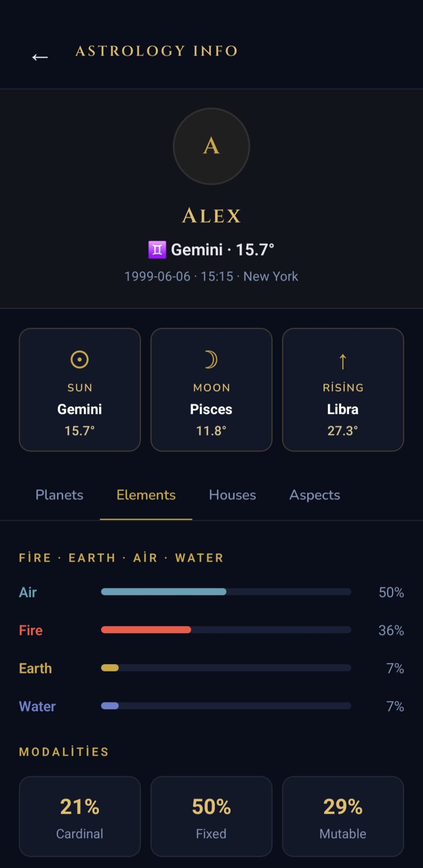This screenshot has height=868, width=423.
Task: Tap the 21% Cardinal modality card
Action: coord(80,816)
